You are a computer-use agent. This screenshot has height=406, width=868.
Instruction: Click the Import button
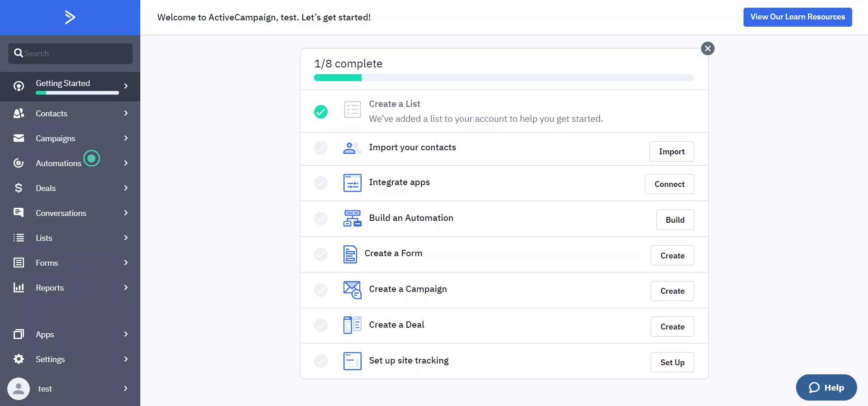coord(672,152)
